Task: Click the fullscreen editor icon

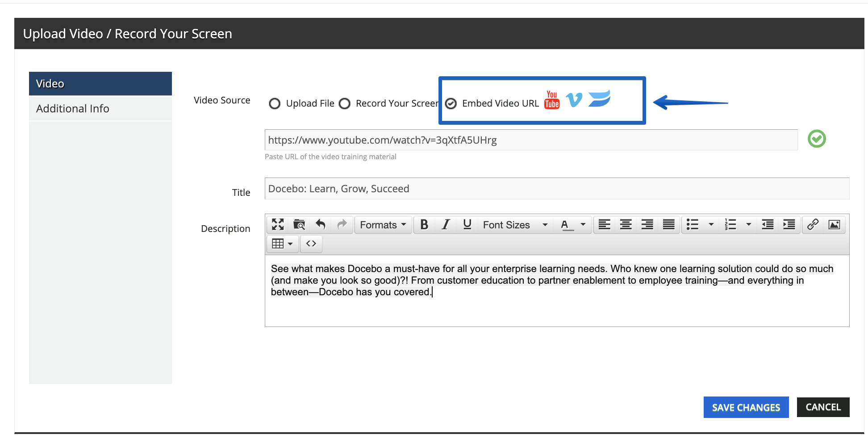Action: pyautogui.click(x=278, y=224)
